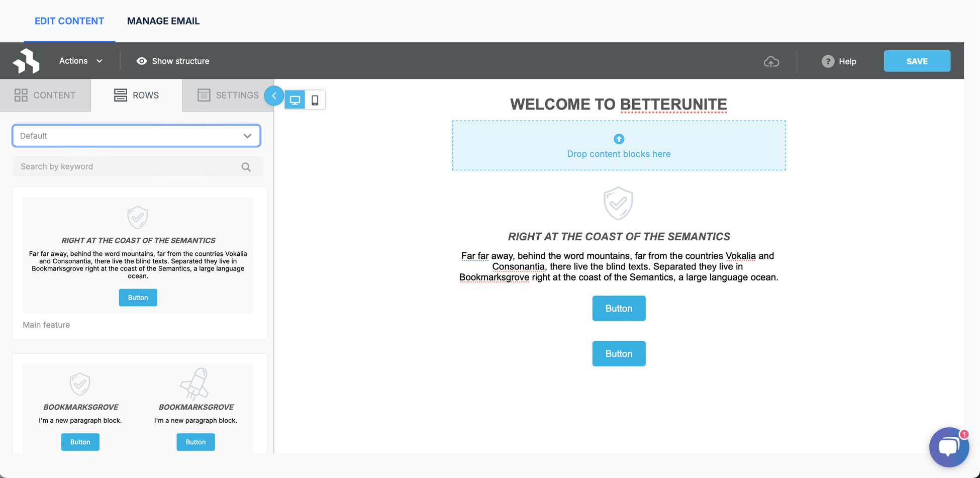Open the Actions dropdown menu
980x478 pixels.
[81, 61]
